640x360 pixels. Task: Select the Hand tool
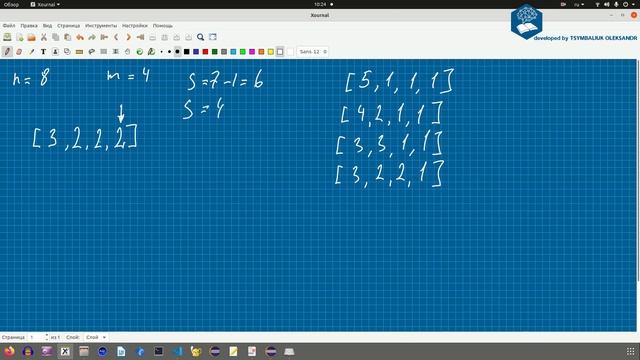[x=128, y=52]
